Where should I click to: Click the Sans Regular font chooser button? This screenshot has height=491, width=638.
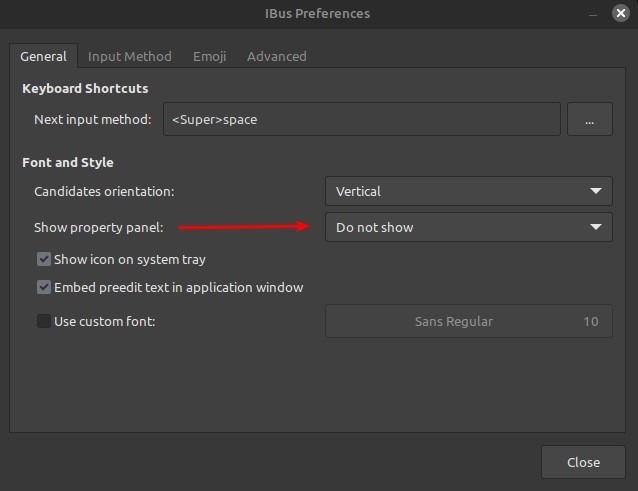(x=469, y=321)
